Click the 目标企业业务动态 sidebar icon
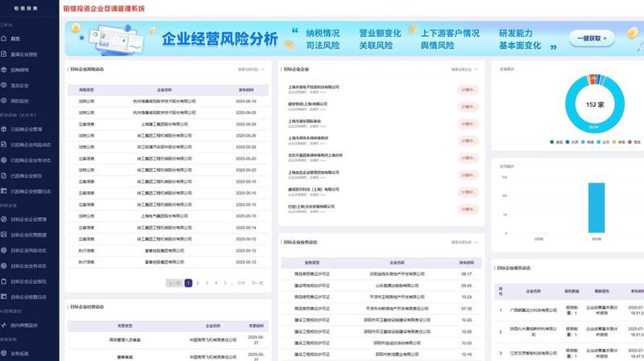This screenshot has height=361, width=644. click(x=4, y=265)
